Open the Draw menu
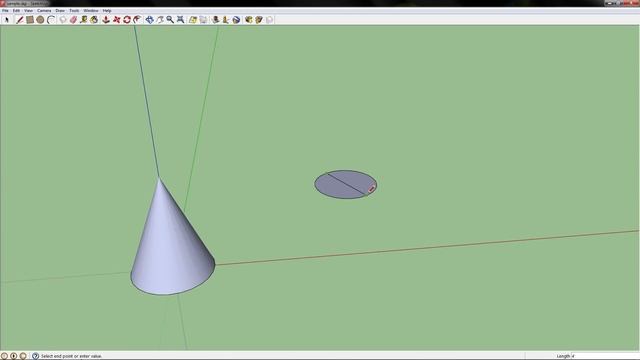This screenshot has width=640, height=360. [x=60, y=11]
